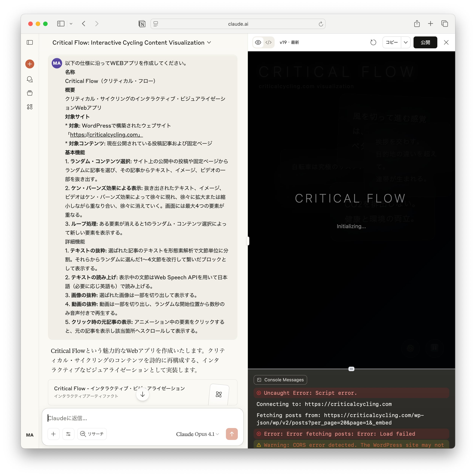476x476 pixels.
Task: Expand the conversation title dropdown
Action: (x=209, y=42)
